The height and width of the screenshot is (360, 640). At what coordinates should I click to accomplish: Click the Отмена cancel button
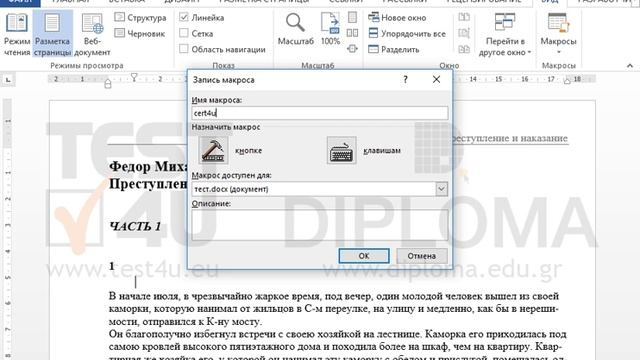tap(422, 256)
